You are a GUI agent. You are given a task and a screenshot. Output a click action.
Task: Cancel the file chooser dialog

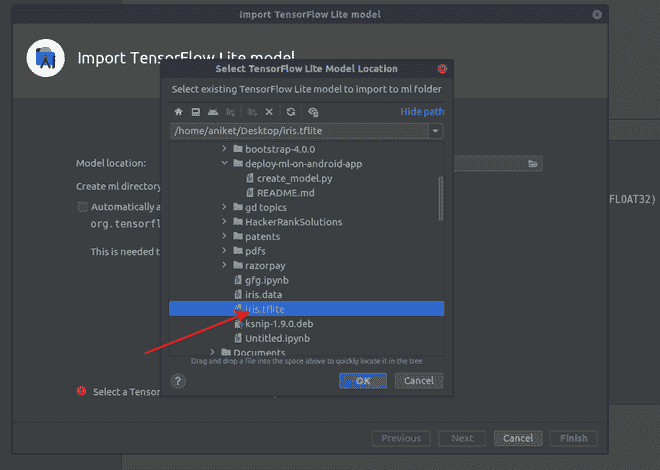419,381
